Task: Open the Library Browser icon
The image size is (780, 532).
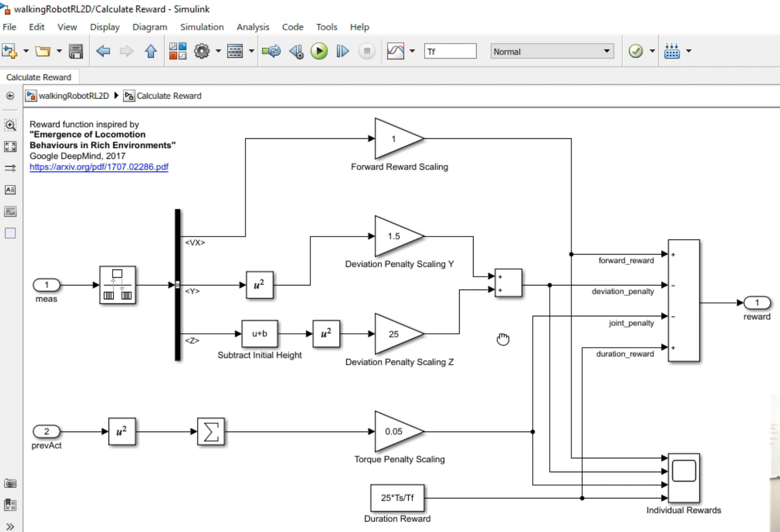Action: click(178, 51)
